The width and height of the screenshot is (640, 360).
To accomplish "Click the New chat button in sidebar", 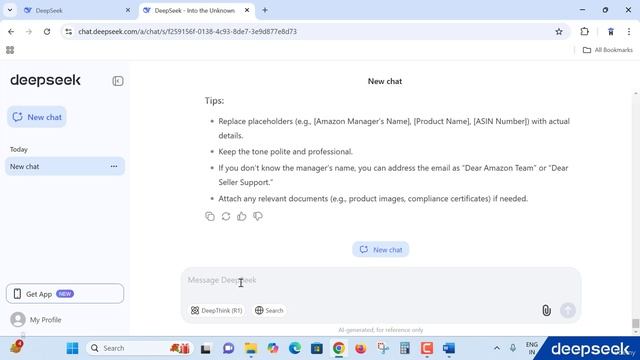I will tap(37, 117).
